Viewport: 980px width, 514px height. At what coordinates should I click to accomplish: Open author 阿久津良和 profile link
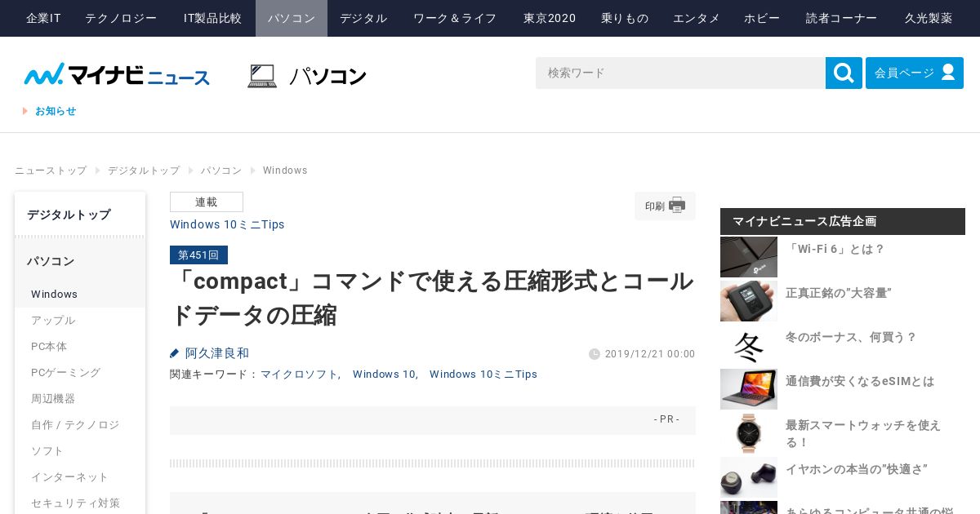coord(216,353)
